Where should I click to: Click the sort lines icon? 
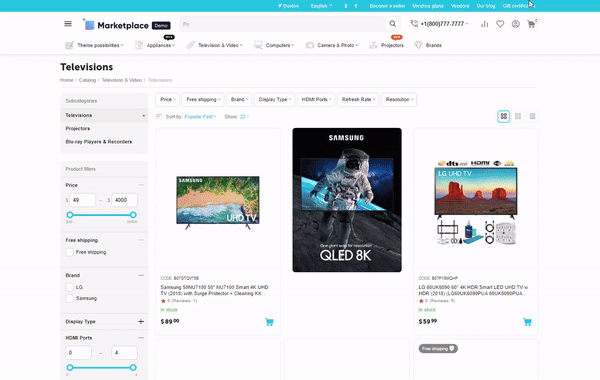(159, 116)
